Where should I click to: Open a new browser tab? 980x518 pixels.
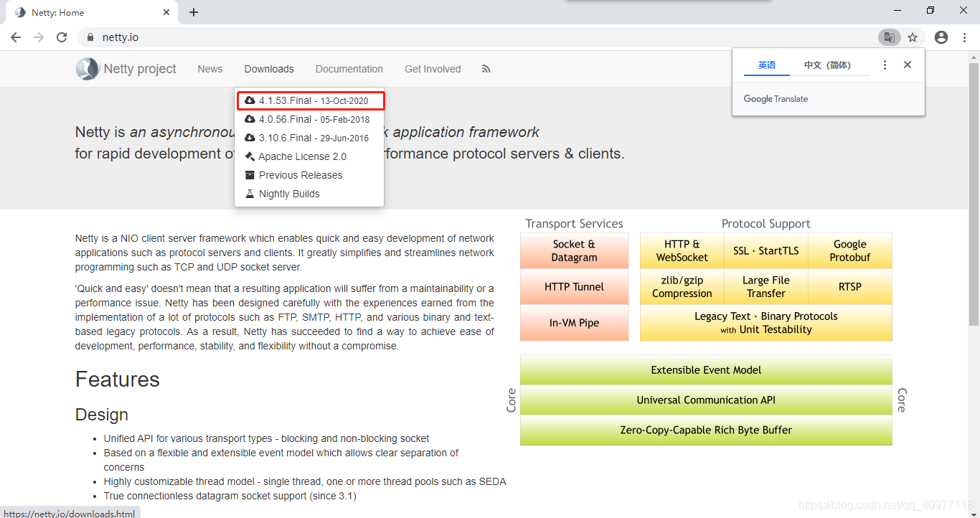(194, 12)
